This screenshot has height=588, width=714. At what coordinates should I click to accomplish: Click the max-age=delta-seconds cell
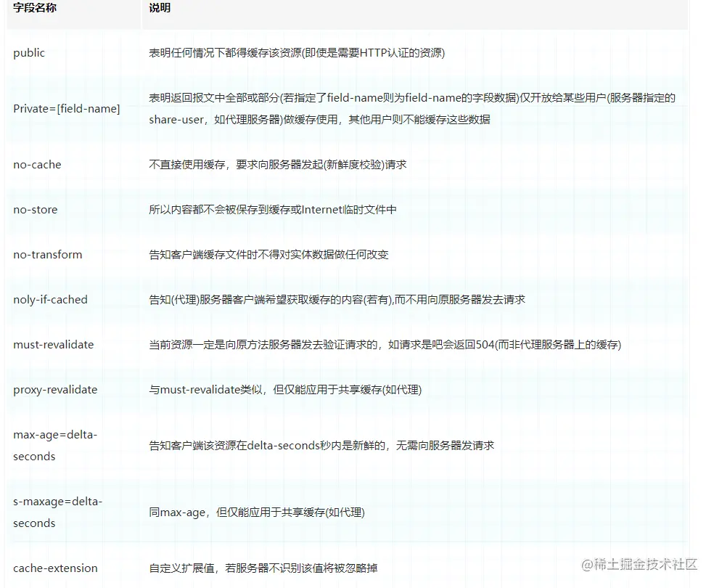click(56, 446)
